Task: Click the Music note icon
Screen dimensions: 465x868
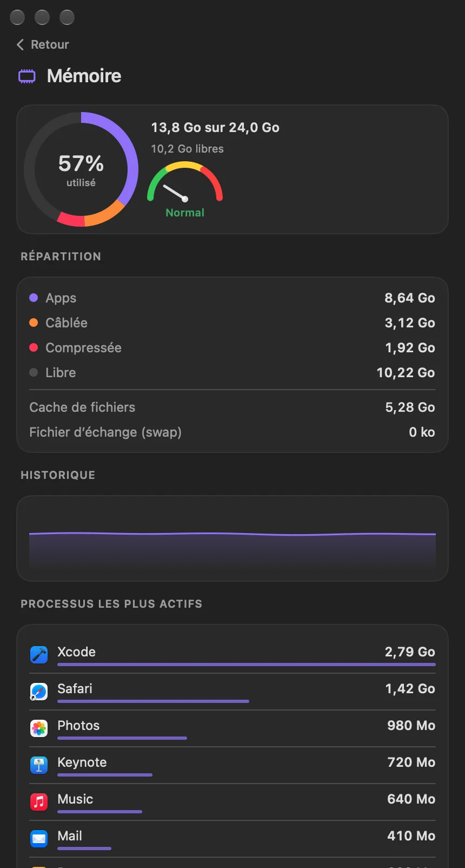Action: [39, 802]
